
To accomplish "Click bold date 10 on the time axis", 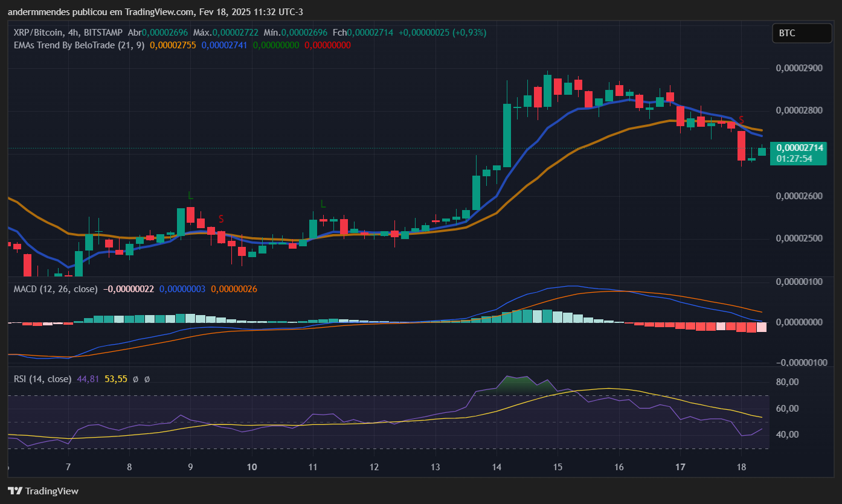I will (x=252, y=467).
